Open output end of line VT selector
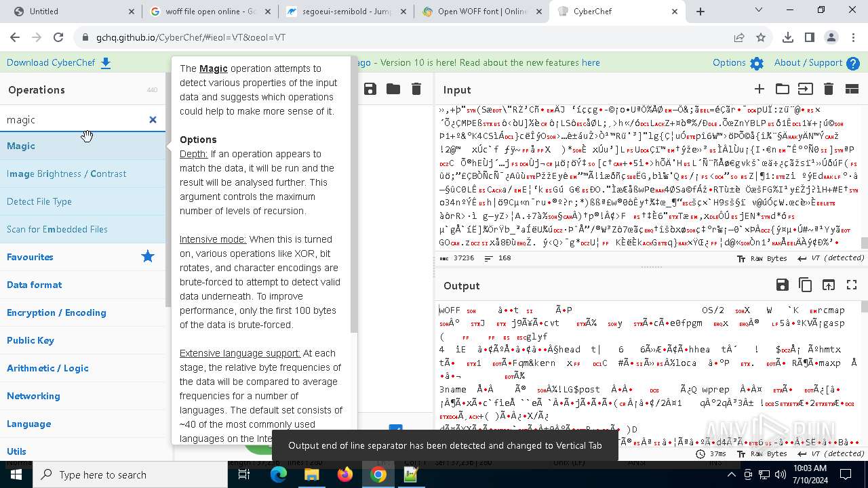 tap(831, 453)
